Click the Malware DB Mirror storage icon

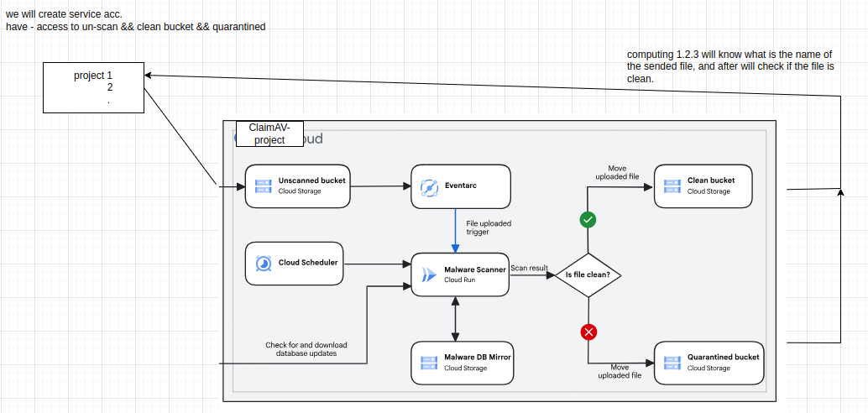(x=429, y=363)
